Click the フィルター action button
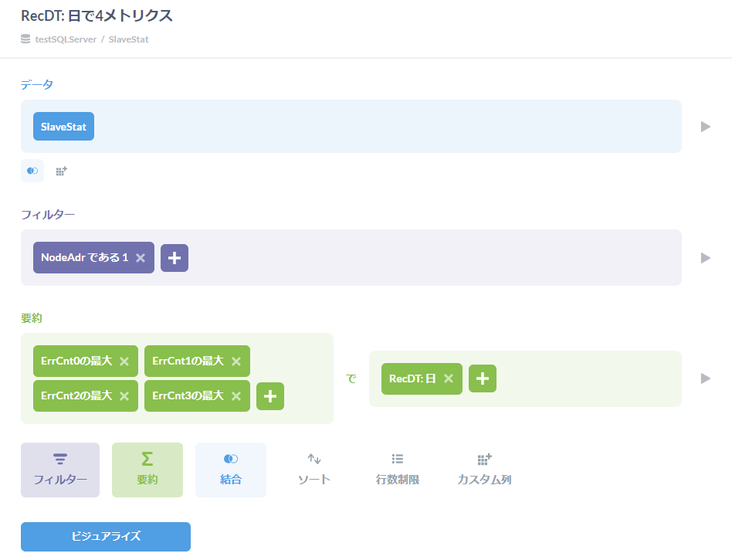This screenshot has height=560, width=732. pos(60,470)
